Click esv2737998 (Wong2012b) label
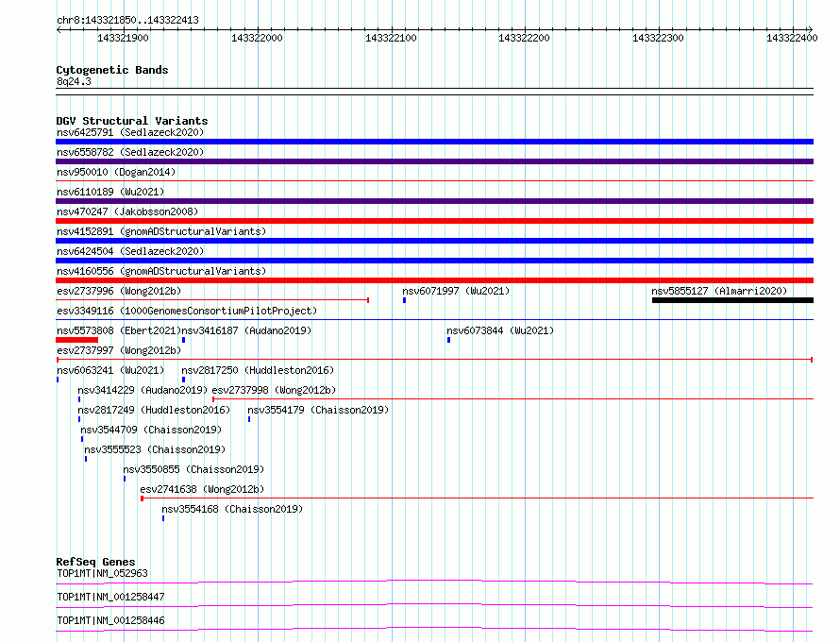Screen dimensions: 840x642 (275, 390)
